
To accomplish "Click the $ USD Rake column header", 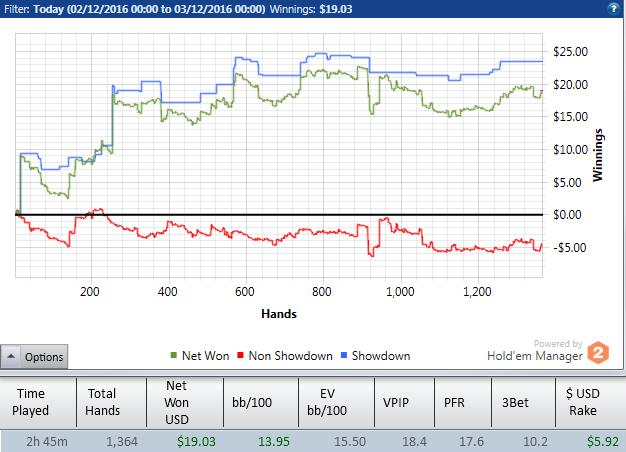I will click(x=589, y=402).
